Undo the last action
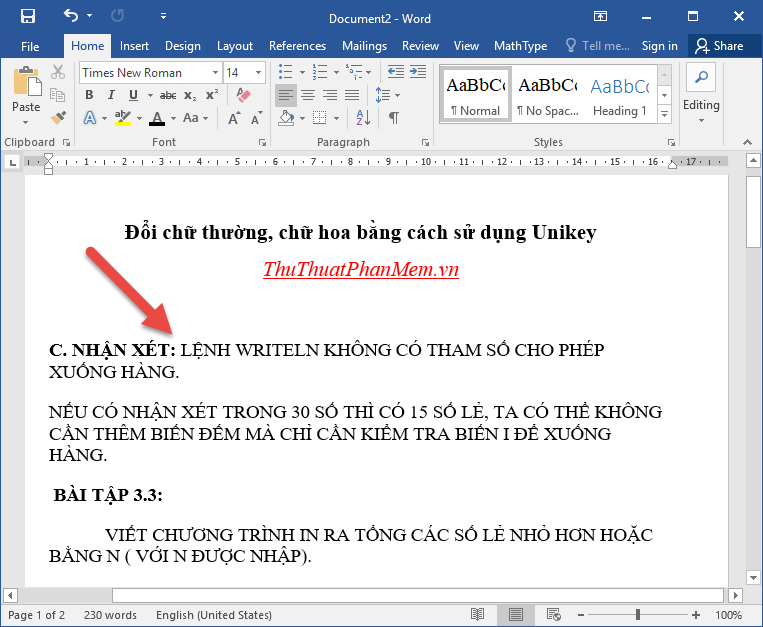This screenshot has height=627, width=763. (x=71, y=16)
